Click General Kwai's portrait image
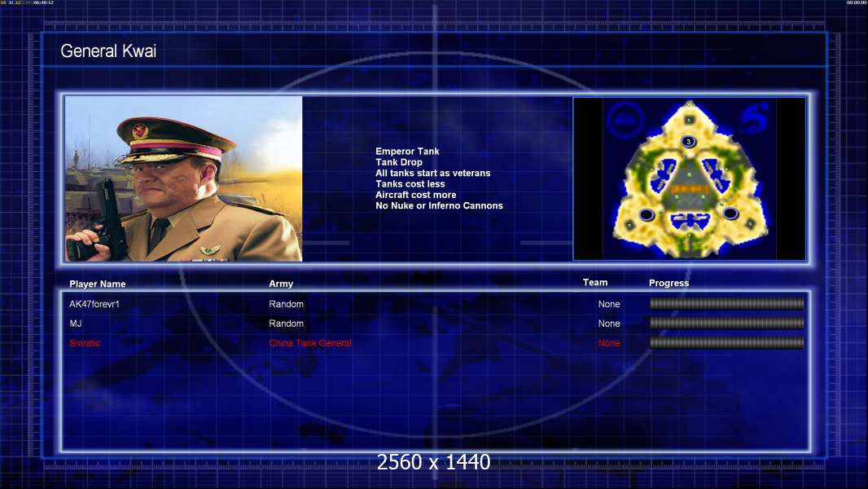The height and width of the screenshot is (489, 868). point(184,178)
